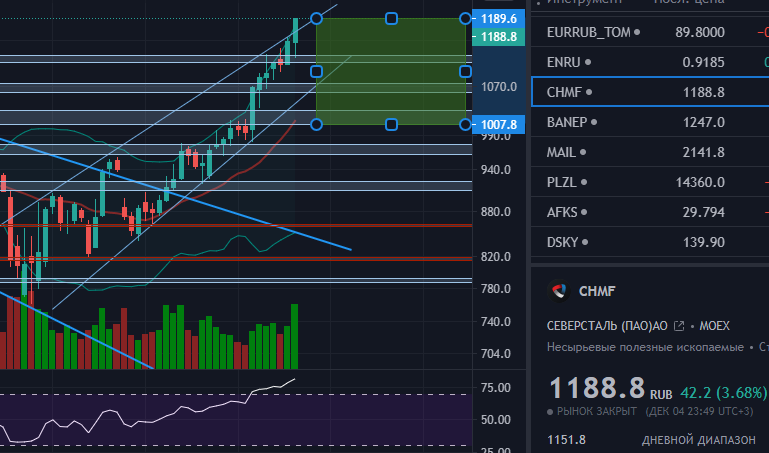Click the 1189.6 blue price label on the axis
769x453 pixels.
498,19
